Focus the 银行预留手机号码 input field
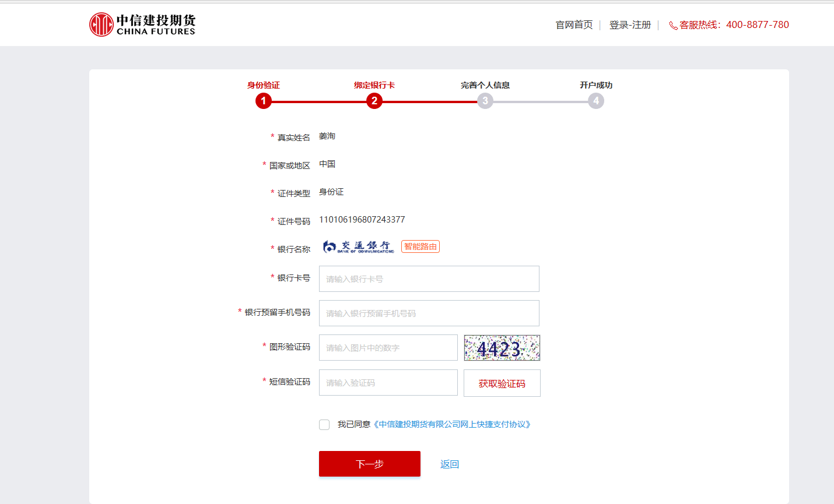Screen dimensions: 834x504 429,313
